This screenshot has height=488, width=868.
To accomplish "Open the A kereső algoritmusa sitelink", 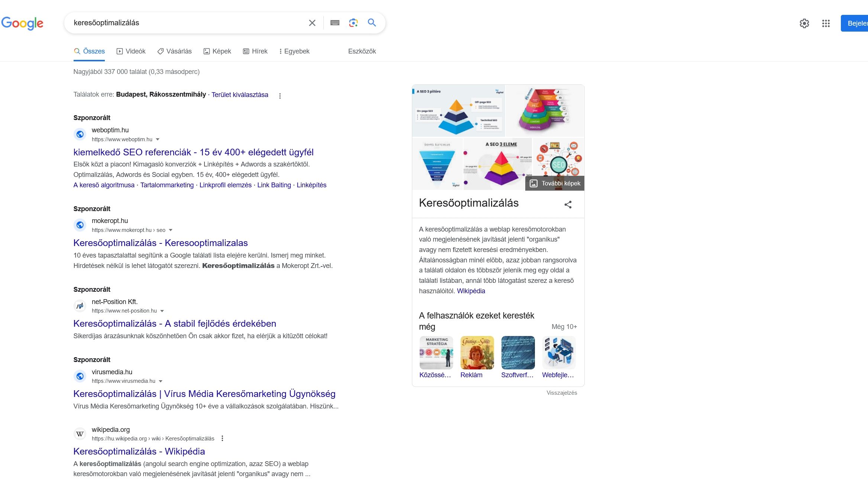I will (x=104, y=185).
